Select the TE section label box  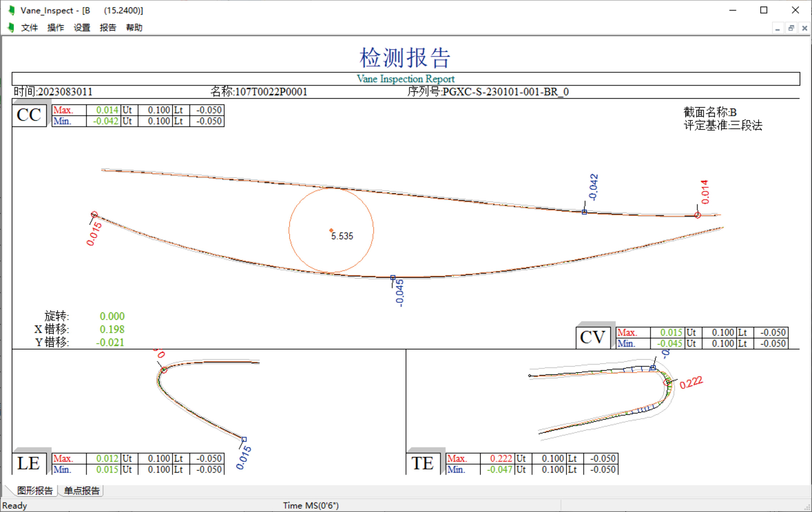tap(423, 463)
